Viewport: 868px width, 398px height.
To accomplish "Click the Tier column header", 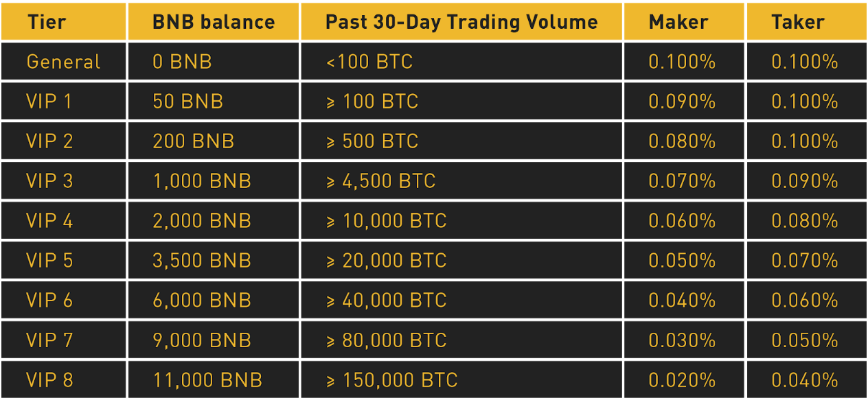I will pos(63,21).
